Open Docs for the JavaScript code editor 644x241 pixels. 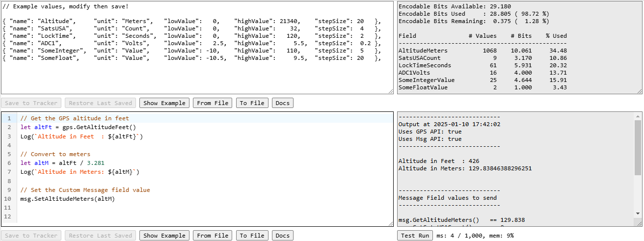[x=283, y=236]
